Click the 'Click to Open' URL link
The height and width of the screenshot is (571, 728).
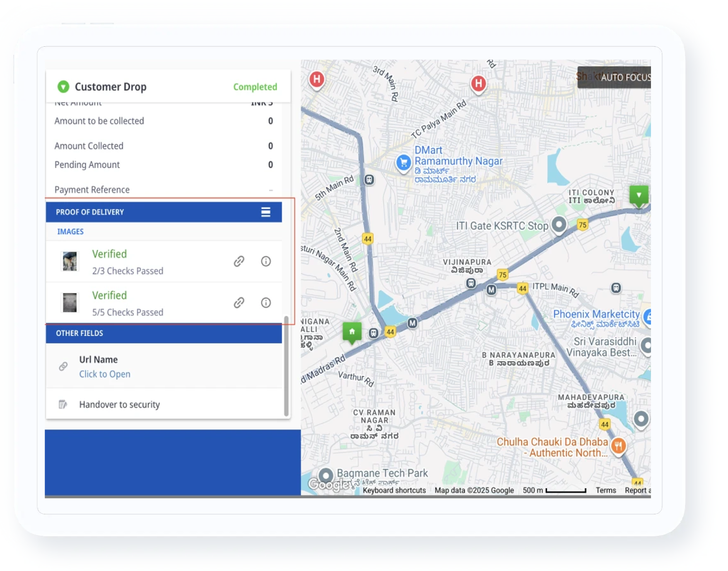coord(105,374)
